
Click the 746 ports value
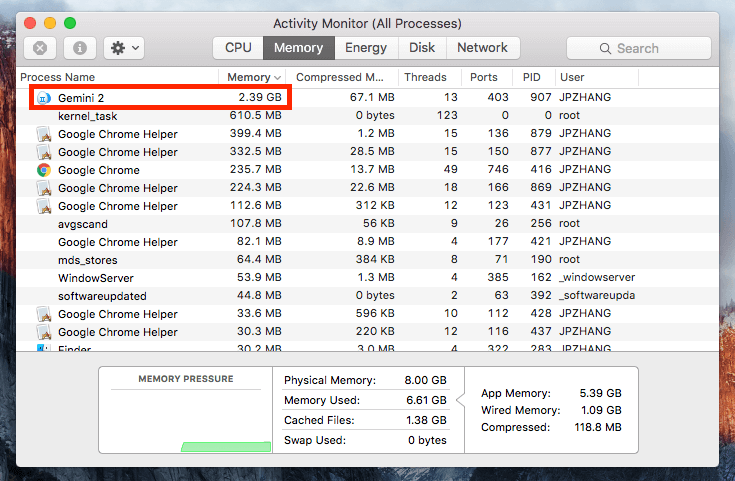497,169
